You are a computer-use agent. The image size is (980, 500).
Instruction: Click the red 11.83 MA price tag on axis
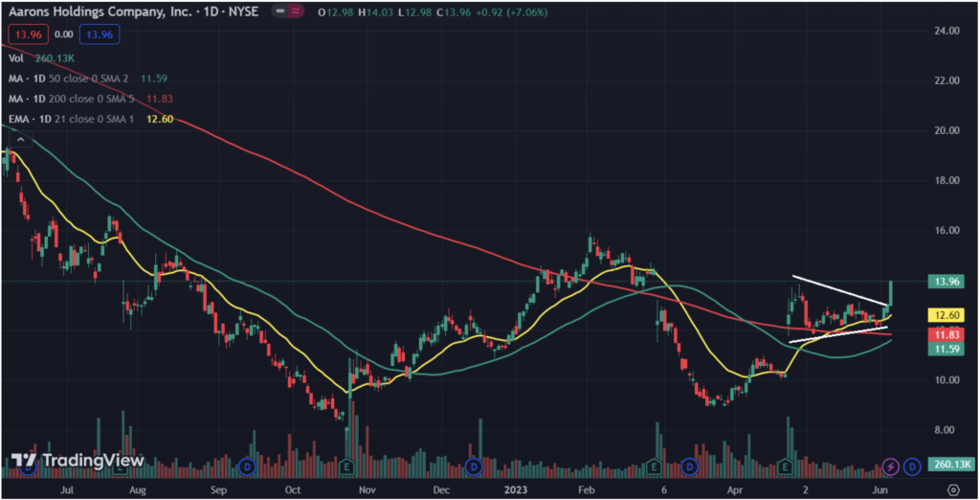947,335
